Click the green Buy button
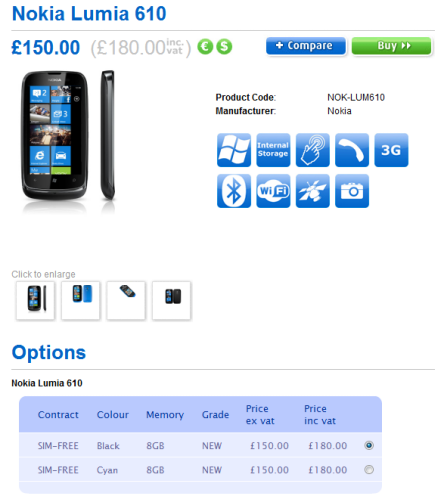The height and width of the screenshot is (499, 447). (391, 46)
